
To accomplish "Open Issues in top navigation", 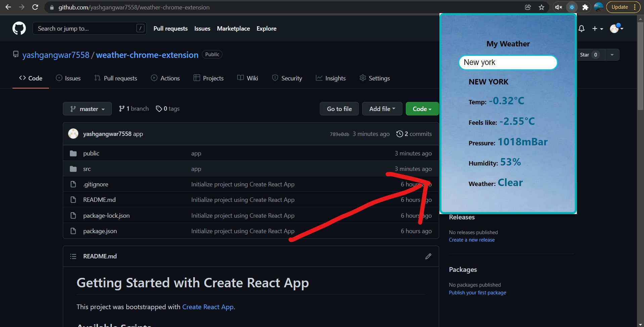I will (x=202, y=29).
